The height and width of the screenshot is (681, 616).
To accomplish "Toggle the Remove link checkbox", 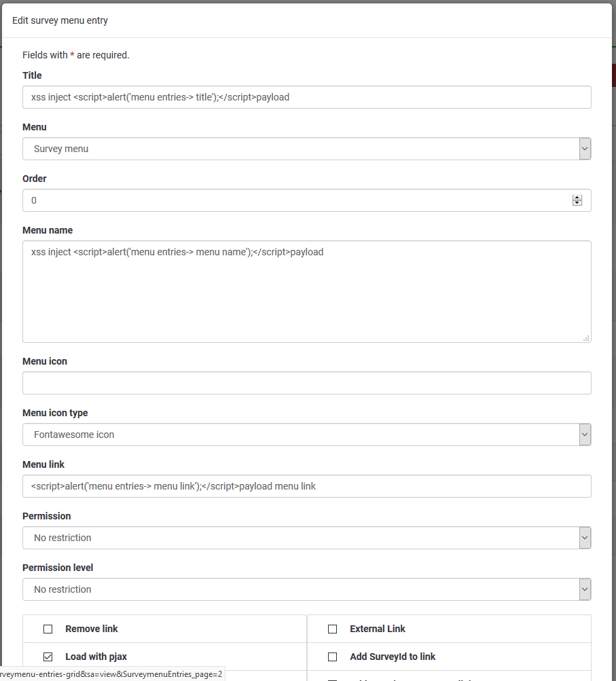I will click(x=48, y=629).
